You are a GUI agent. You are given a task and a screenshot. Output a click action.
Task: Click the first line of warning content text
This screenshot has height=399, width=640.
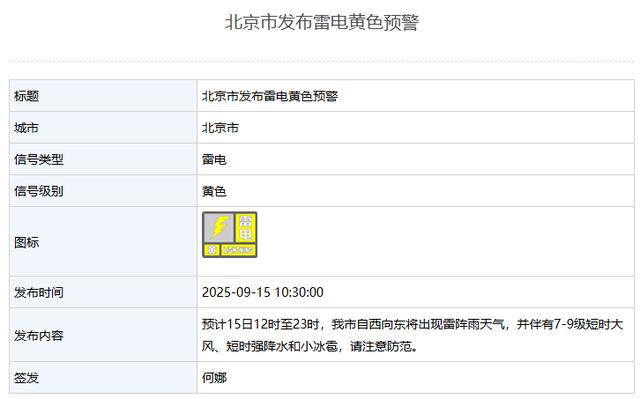coord(413,325)
